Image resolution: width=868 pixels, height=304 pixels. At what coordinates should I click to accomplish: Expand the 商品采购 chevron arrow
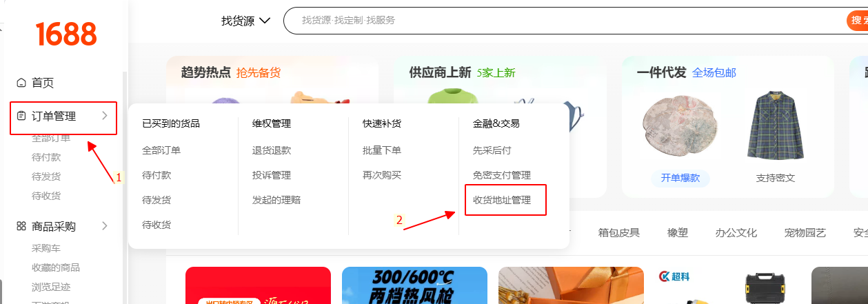[x=105, y=225]
